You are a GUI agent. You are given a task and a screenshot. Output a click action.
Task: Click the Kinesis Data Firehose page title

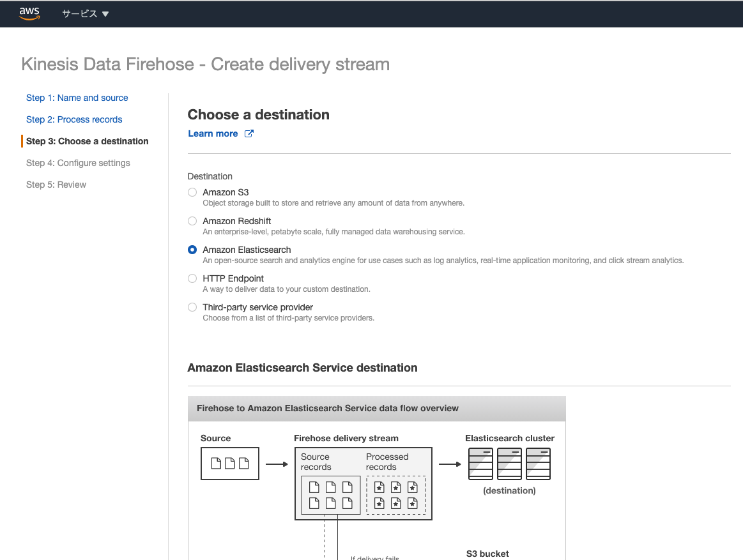(206, 64)
